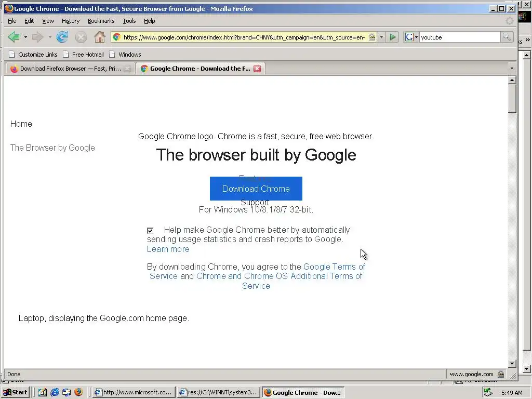Launch Internet Explorer from quick launch
532x399 pixels.
[x=54, y=392]
